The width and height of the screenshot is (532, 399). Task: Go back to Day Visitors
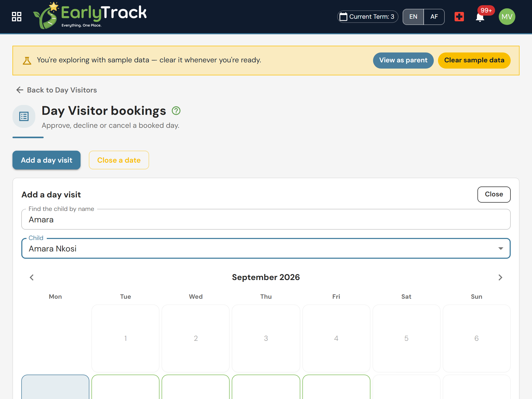coord(57,90)
